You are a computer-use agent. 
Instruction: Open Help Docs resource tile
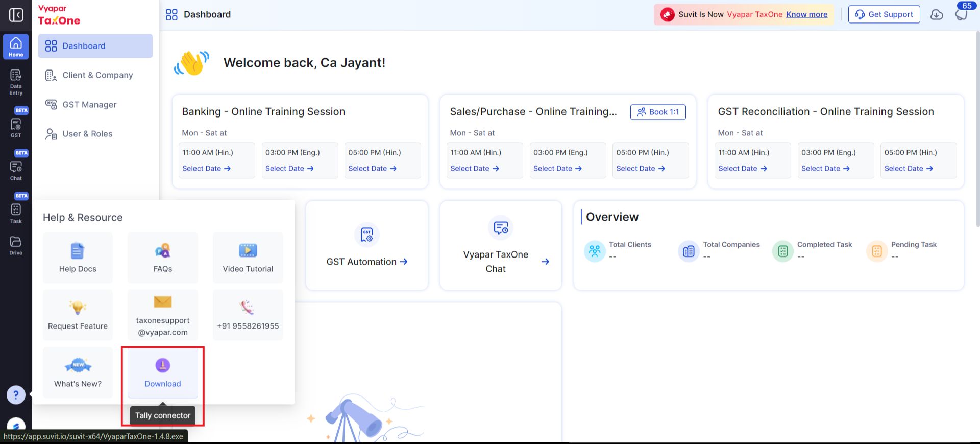78,258
